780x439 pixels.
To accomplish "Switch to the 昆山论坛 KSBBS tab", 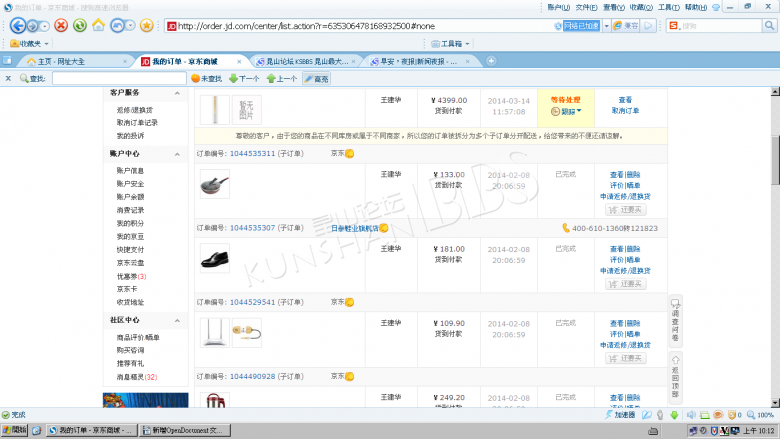I will coord(306,62).
